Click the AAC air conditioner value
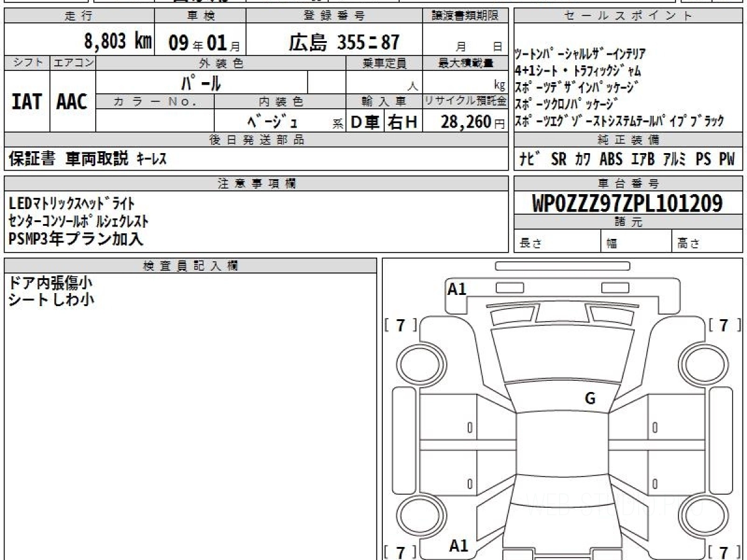The height and width of the screenshot is (560, 747). coord(72,102)
